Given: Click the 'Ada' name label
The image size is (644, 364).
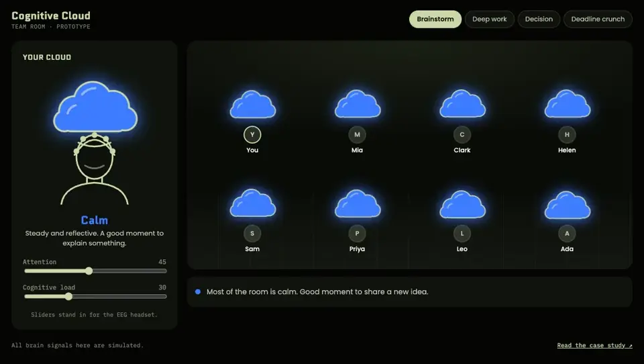Looking at the screenshot, I should point(567,249).
